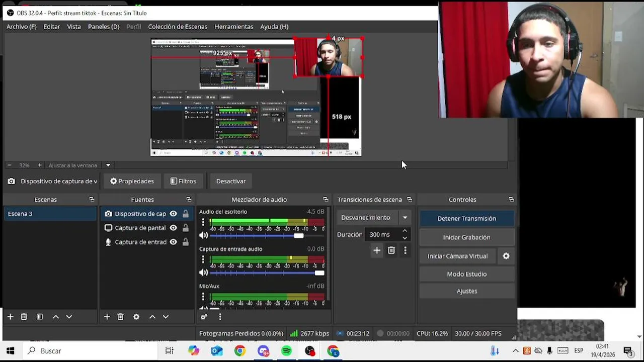This screenshot has width=644, height=362.
Task: Zoom in preview with plus icon
Action: pos(40,165)
